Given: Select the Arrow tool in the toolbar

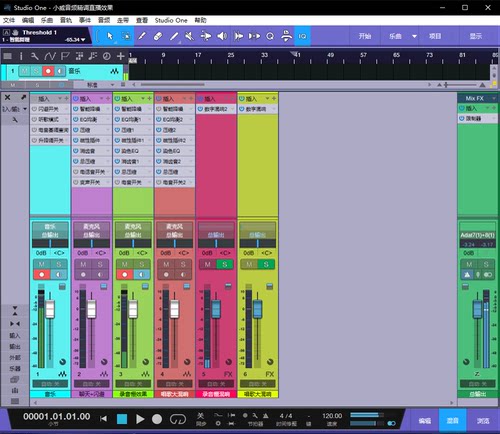Looking at the screenshot, I should click(110, 36).
